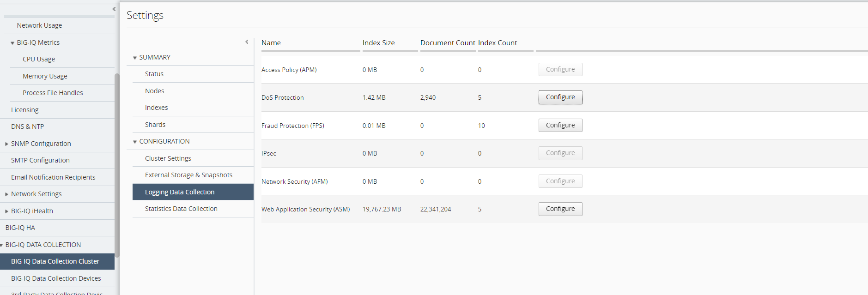Open BIG-IQ Data Collection Devices
Viewport: 868px width, 295px height.
click(x=56, y=278)
